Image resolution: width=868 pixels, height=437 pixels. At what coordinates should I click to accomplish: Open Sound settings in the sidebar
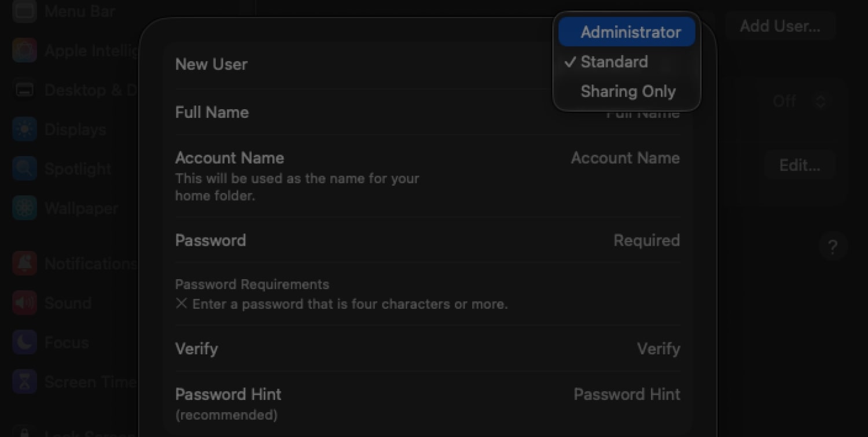(x=67, y=302)
